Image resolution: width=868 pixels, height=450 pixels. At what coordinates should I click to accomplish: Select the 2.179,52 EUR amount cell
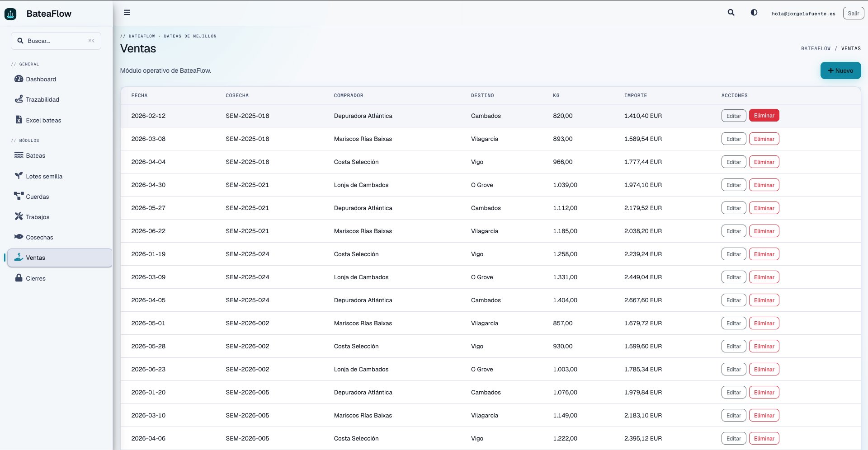pyautogui.click(x=643, y=208)
